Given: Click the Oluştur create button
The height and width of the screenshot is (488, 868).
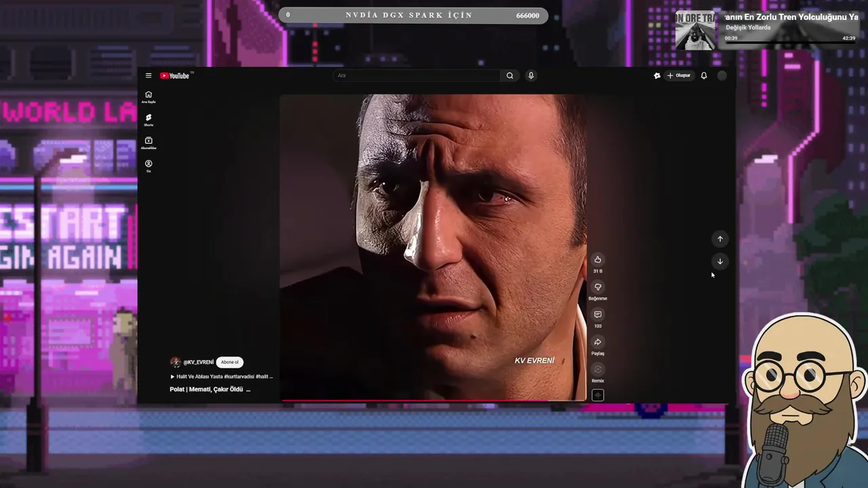Looking at the screenshot, I should point(679,76).
